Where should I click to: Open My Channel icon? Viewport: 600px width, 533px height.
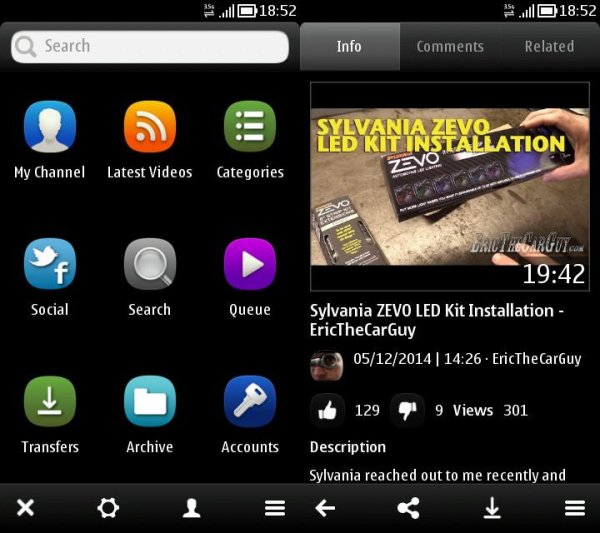coord(50,127)
